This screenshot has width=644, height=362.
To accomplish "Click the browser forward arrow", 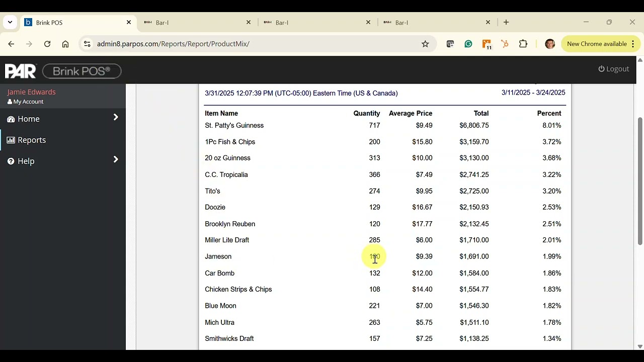I will (x=29, y=44).
